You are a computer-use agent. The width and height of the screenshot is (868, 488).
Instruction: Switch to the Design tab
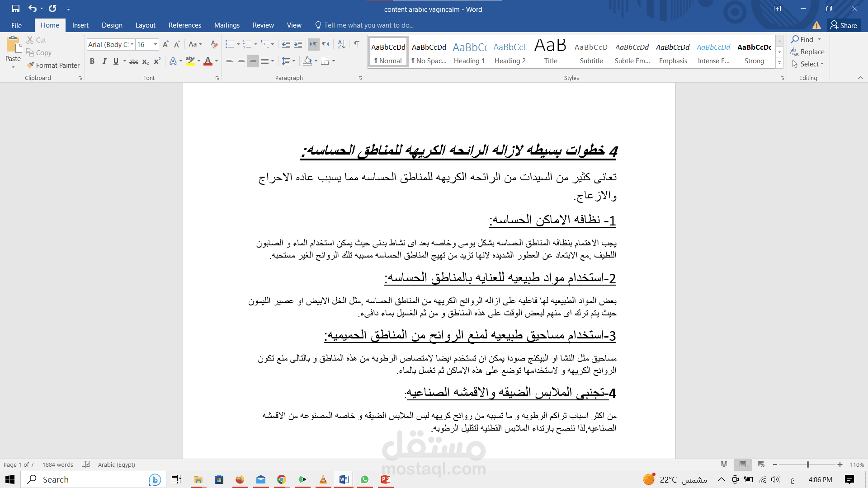pyautogui.click(x=112, y=25)
